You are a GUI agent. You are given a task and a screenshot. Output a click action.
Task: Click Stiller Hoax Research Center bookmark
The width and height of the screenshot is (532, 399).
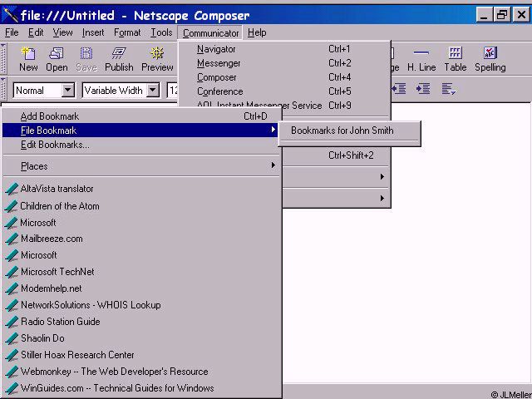[77, 355]
